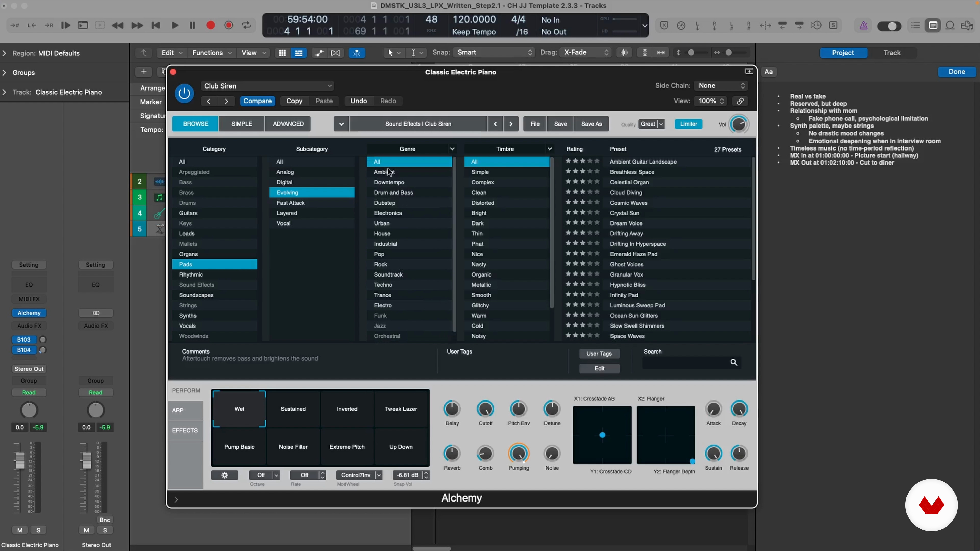Click the Rewind transport button

[x=118, y=26]
